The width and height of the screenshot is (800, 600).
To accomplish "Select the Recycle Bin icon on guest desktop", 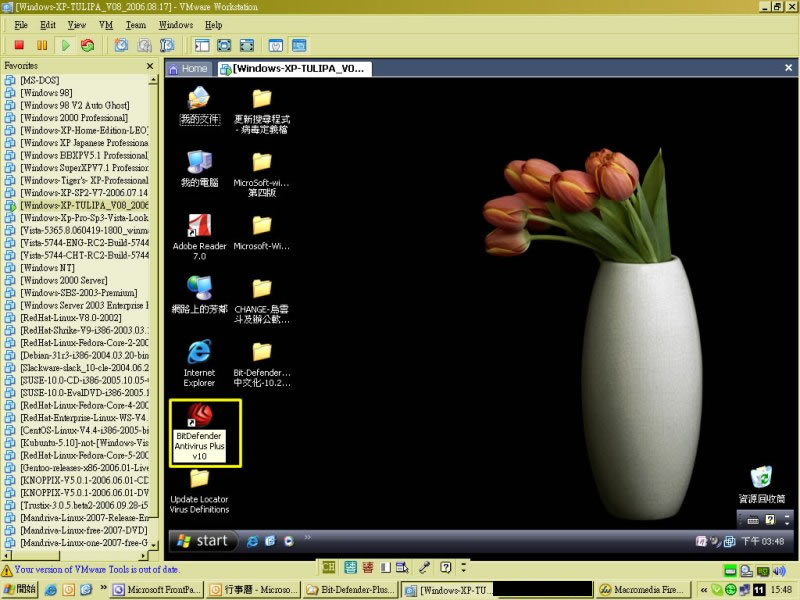I will (x=762, y=484).
